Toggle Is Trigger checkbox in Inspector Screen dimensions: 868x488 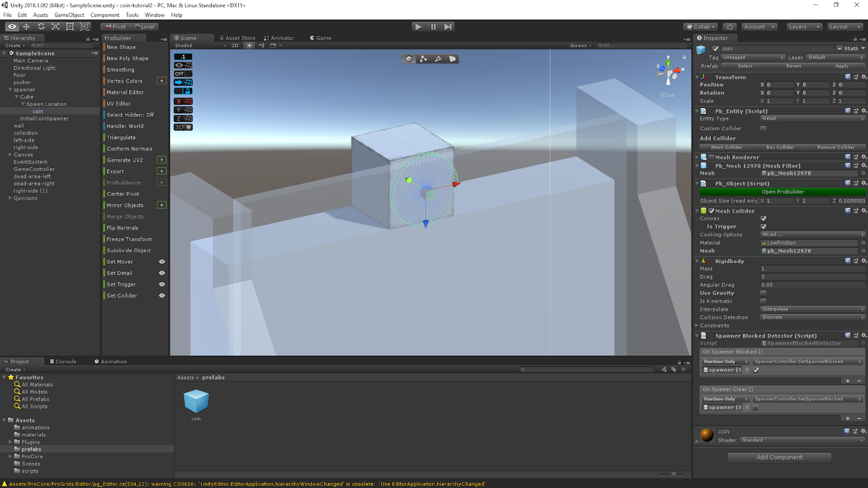[x=764, y=226]
